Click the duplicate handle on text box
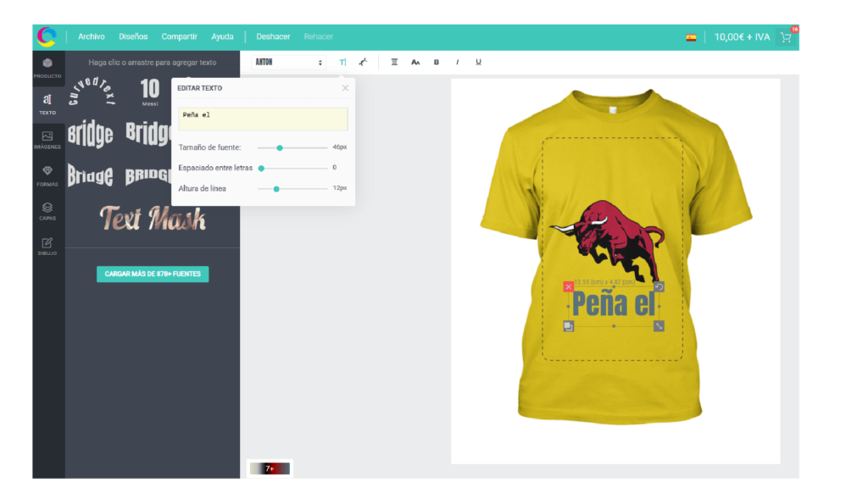The height and width of the screenshot is (488, 868). click(569, 326)
